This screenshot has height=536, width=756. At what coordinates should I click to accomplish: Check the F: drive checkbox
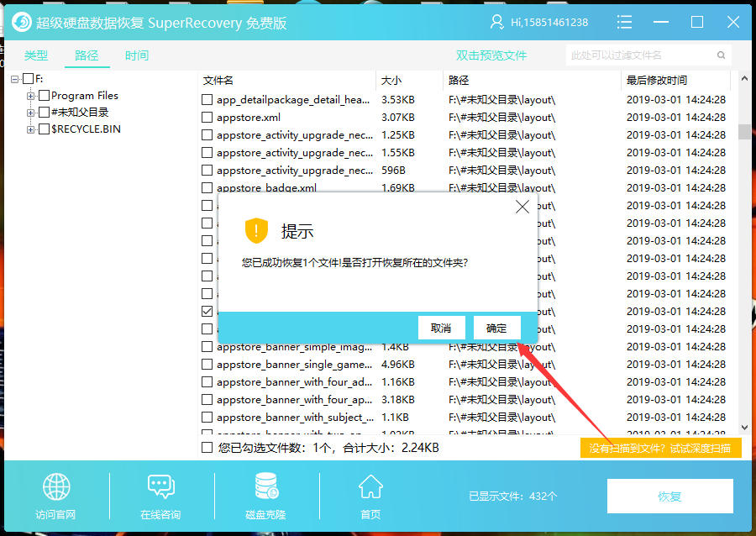pyautogui.click(x=28, y=79)
